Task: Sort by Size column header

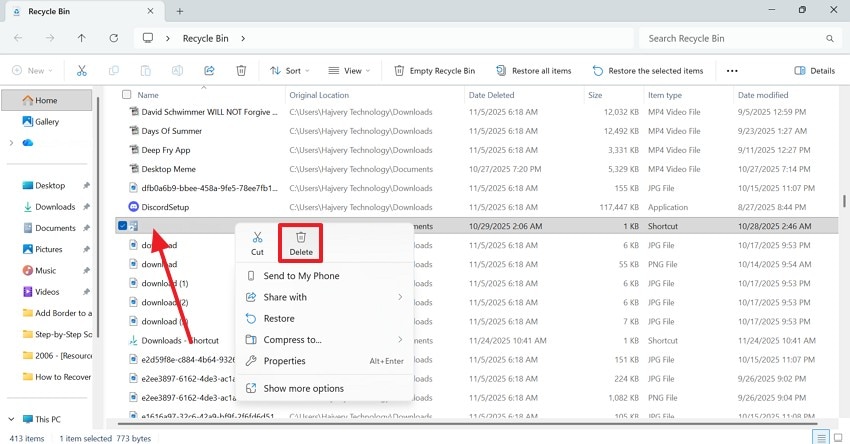Action: (x=614, y=95)
